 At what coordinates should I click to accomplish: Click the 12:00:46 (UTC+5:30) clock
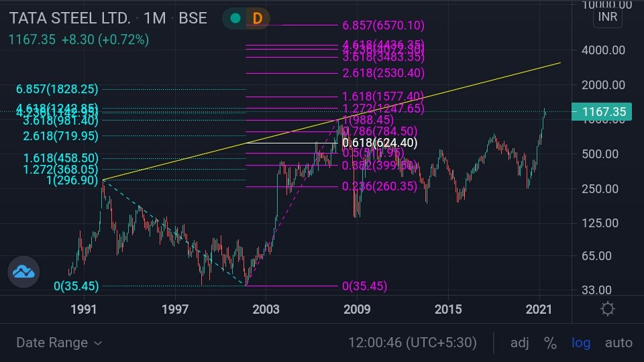[413, 343]
